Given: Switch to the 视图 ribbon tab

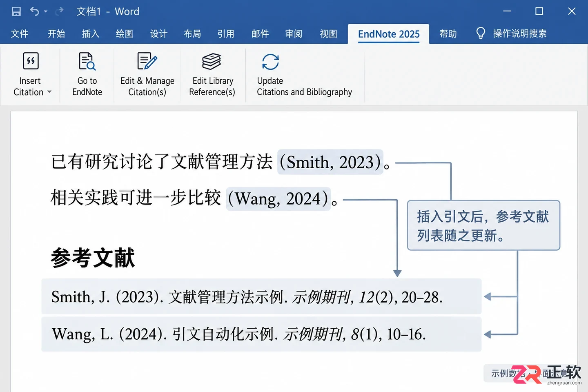Looking at the screenshot, I should click(x=329, y=33).
